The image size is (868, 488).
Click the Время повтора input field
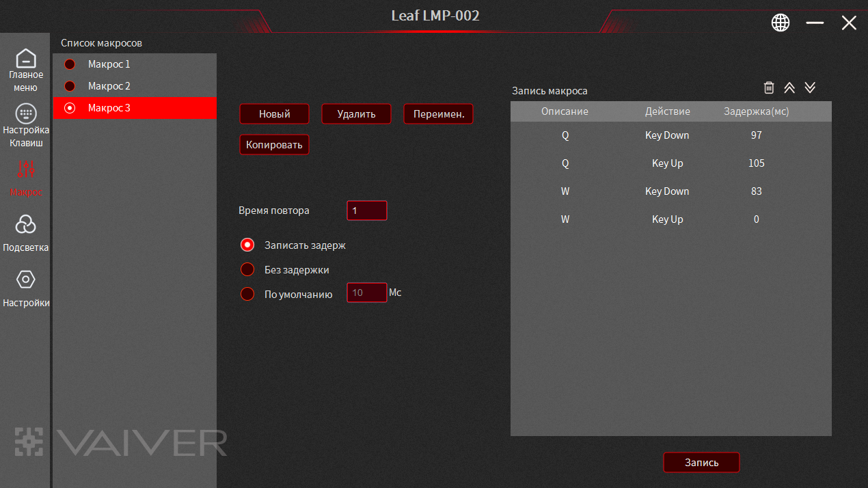click(x=367, y=211)
